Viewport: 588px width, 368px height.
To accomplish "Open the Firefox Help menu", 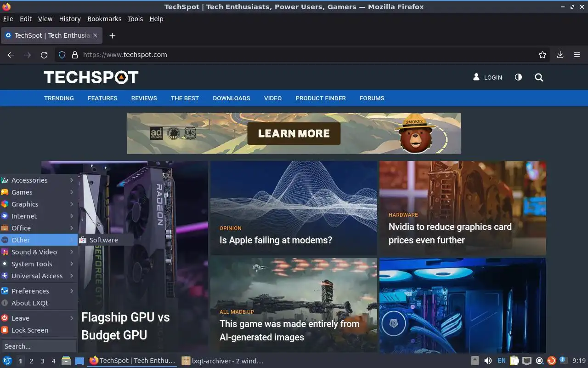I will click(x=156, y=19).
